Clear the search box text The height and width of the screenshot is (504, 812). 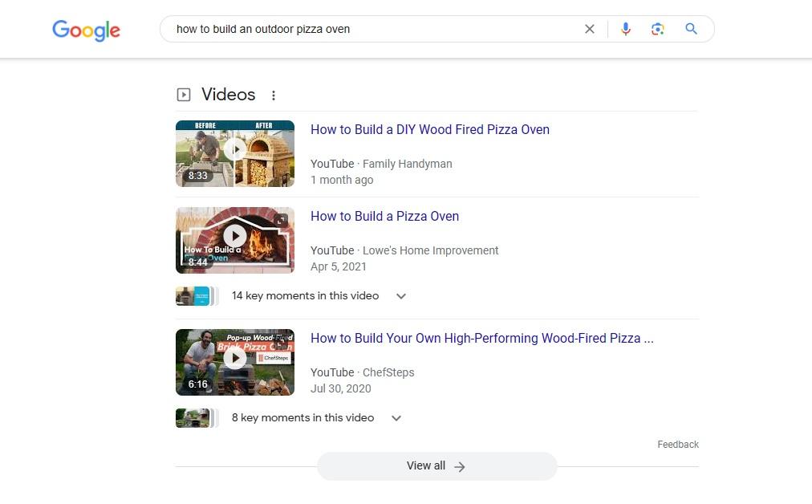pos(590,29)
